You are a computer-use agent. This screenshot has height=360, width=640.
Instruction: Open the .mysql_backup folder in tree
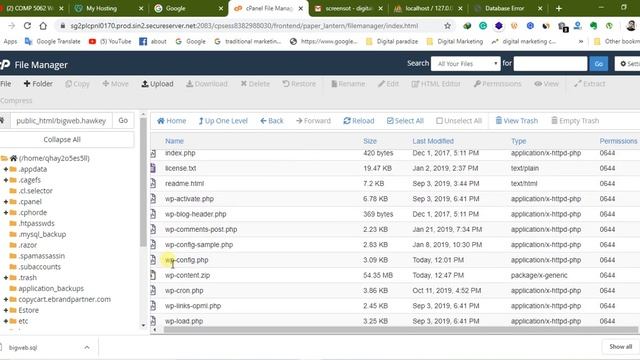[x=42, y=234]
